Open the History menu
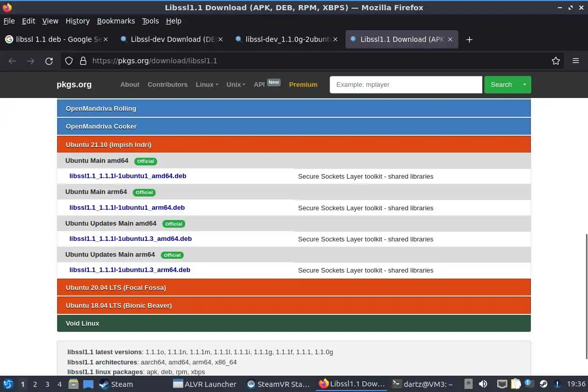The height and width of the screenshot is (392, 588). coord(78,21)
